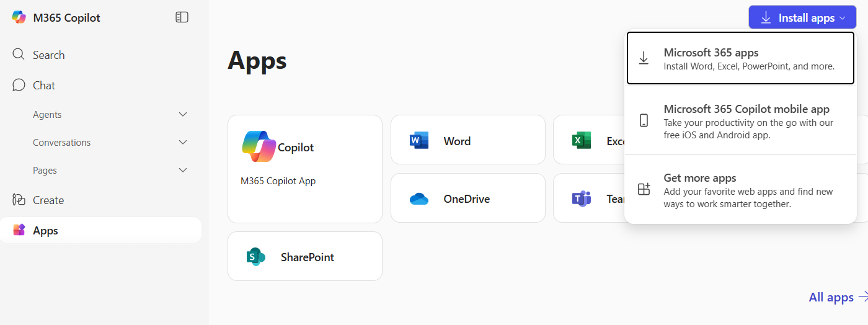Click the arrow icon next to All apps
868x325 pixels.
coord(863,297)
